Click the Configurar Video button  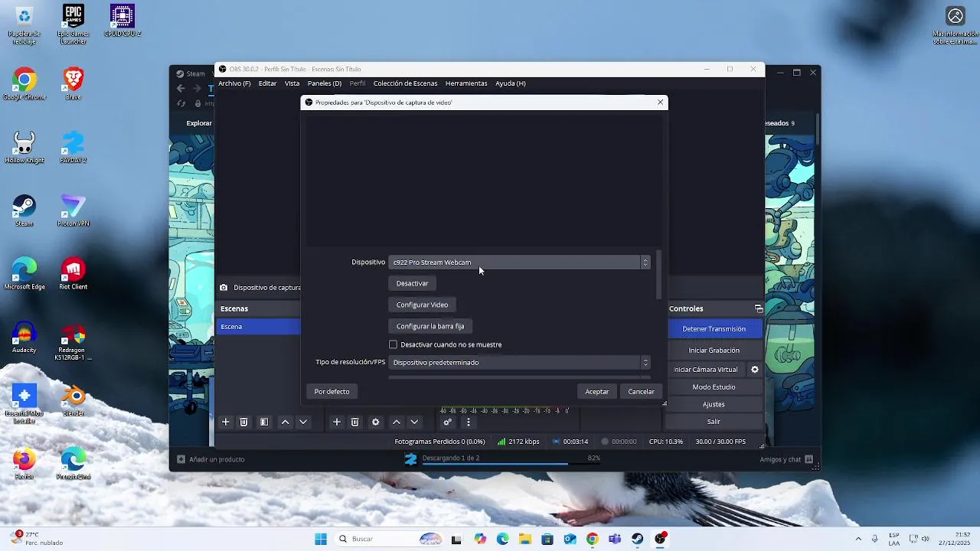coord(422,305)
